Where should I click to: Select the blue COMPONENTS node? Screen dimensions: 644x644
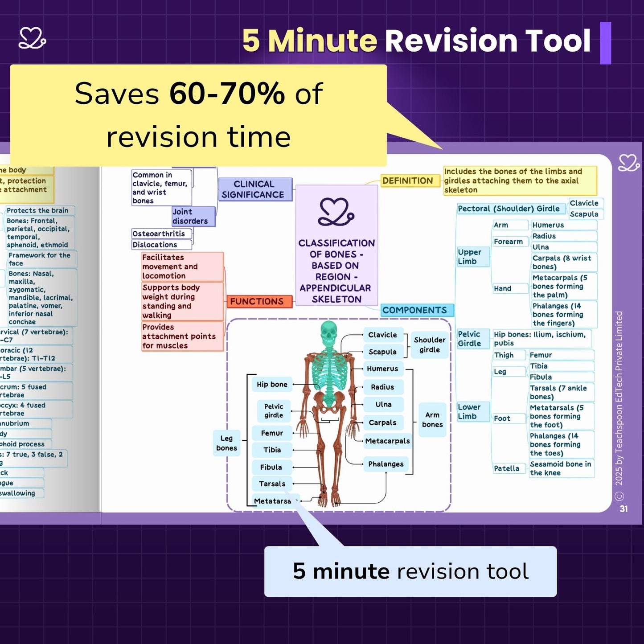click(x=415, y=310)
